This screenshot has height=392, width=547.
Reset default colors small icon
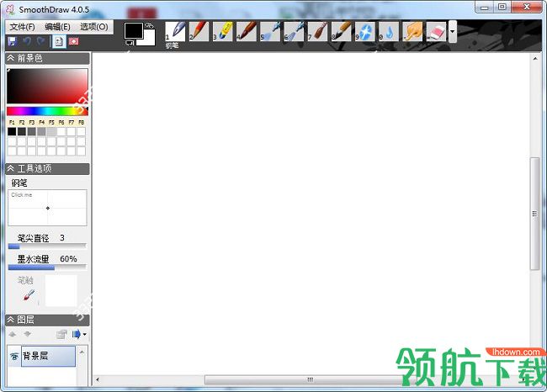[130, 43]
